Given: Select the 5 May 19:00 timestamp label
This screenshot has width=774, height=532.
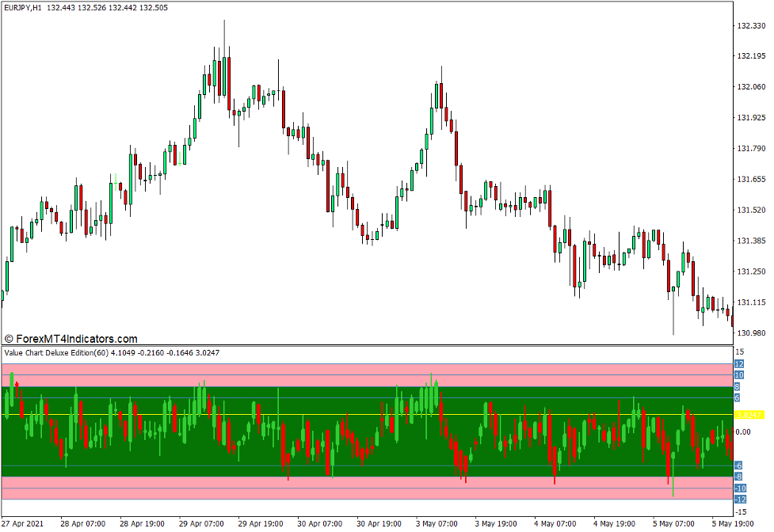Looking at the screenshot, I should (734, 523).
